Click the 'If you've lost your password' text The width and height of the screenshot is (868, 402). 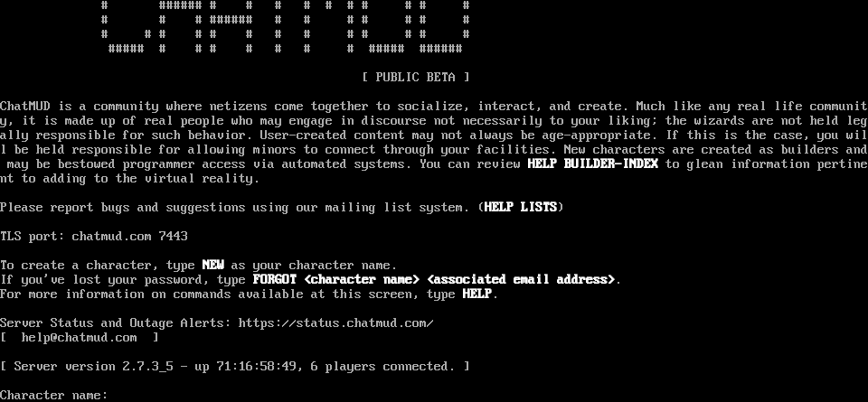point(123,279)
